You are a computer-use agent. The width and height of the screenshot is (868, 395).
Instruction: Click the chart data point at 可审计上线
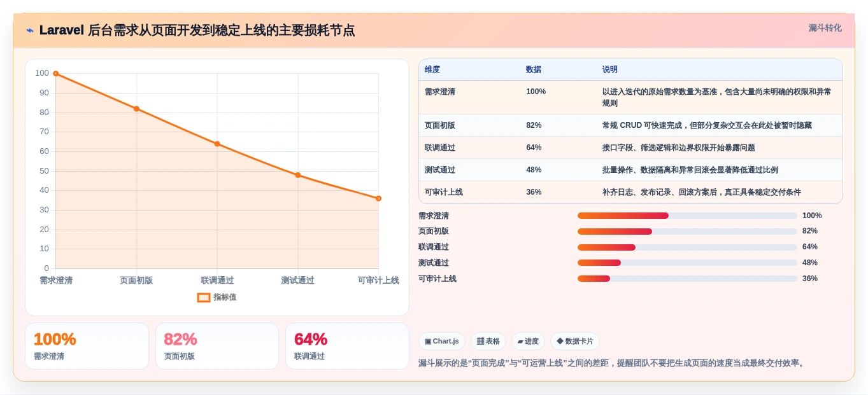pyautogui.click(x=378, y=198)
